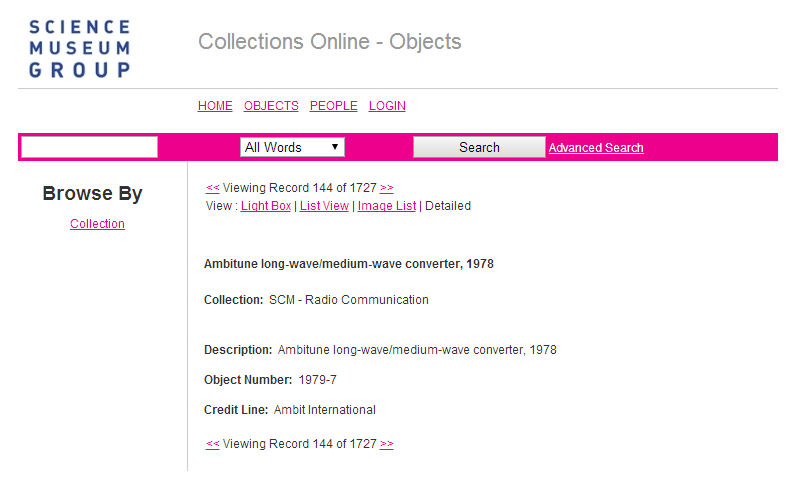This screenshot has height=477, width=792.
Task: Switch to Image List view
Action: [387, 206]
